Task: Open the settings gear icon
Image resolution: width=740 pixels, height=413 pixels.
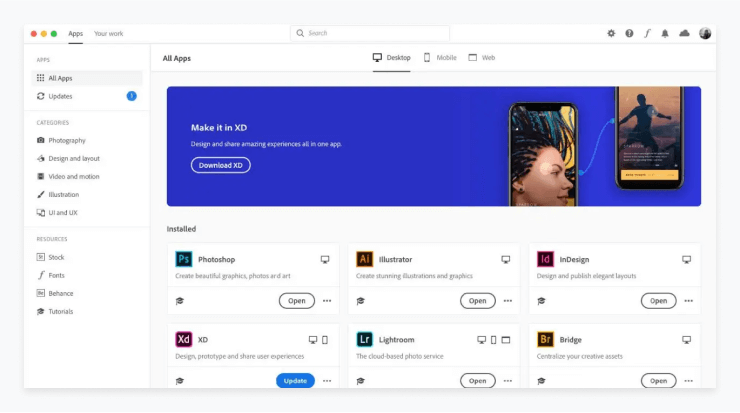Action: point(611,34)
